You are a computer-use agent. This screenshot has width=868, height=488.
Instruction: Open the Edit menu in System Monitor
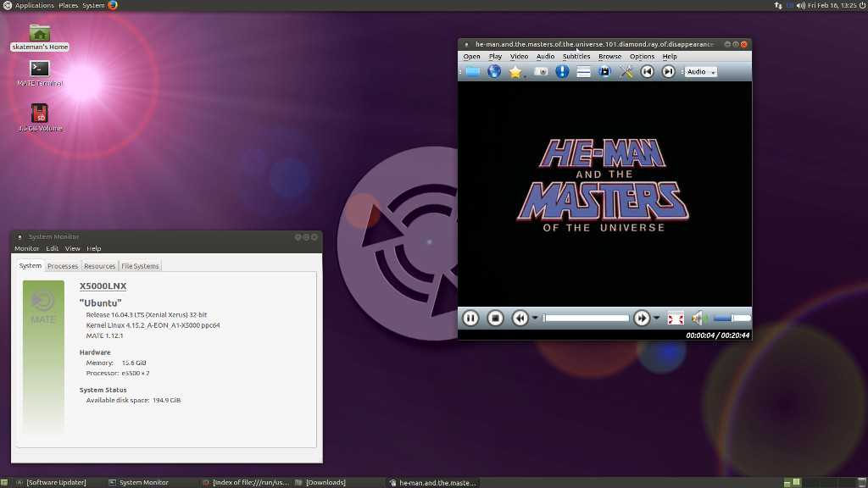[x=52, y=248]
